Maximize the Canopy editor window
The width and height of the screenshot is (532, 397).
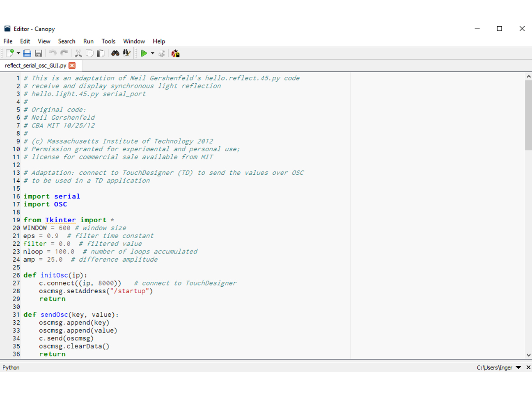[x=500, y=29]
